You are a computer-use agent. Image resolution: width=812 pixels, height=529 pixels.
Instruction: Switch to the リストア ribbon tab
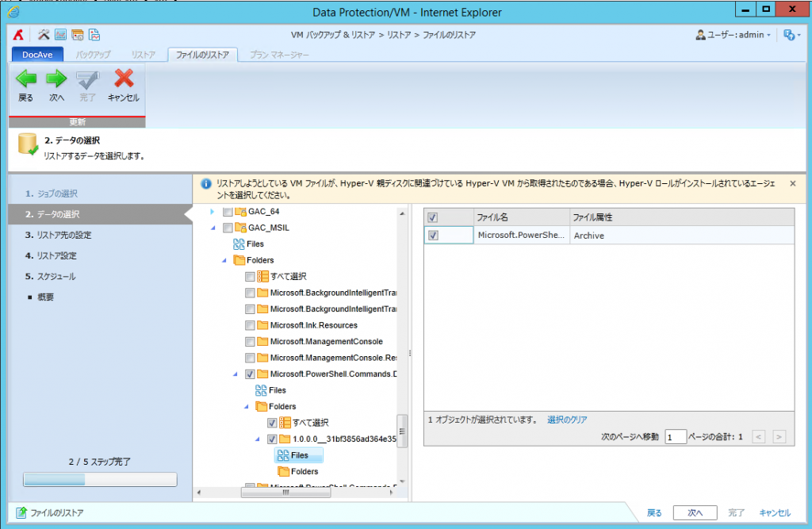(x=143, y=55)
